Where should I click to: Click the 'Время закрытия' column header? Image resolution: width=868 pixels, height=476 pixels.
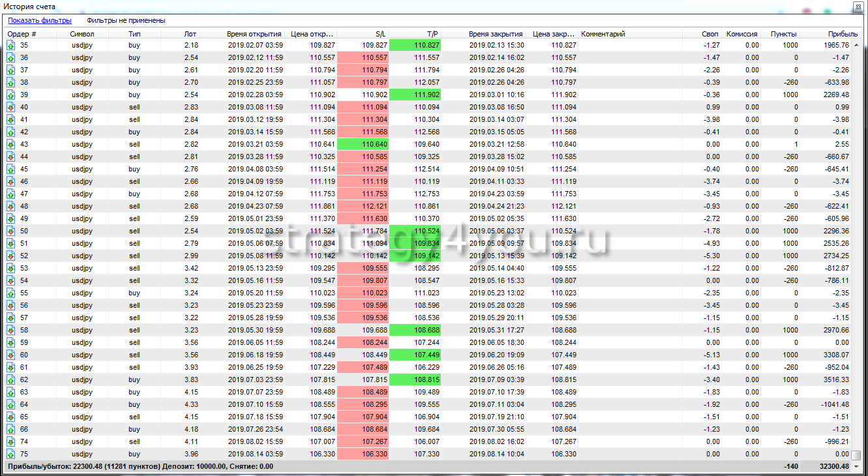[x=496, y=34]
